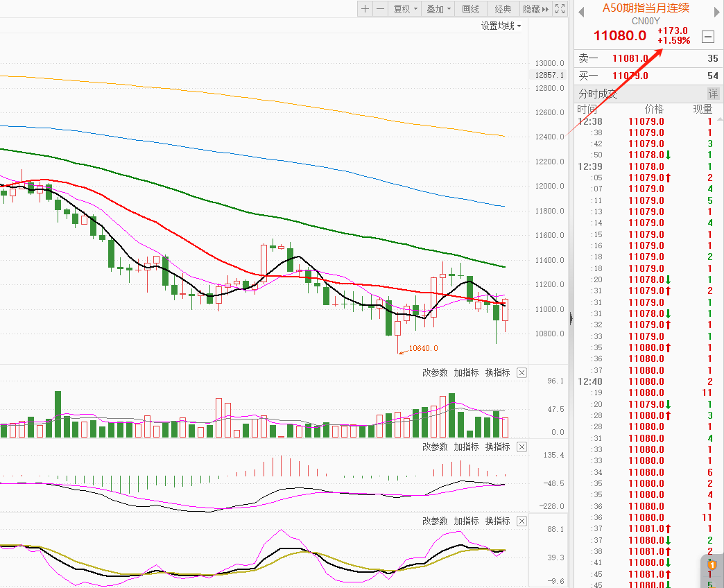Enter fullscreen chart mode

[x=560, y=9]
